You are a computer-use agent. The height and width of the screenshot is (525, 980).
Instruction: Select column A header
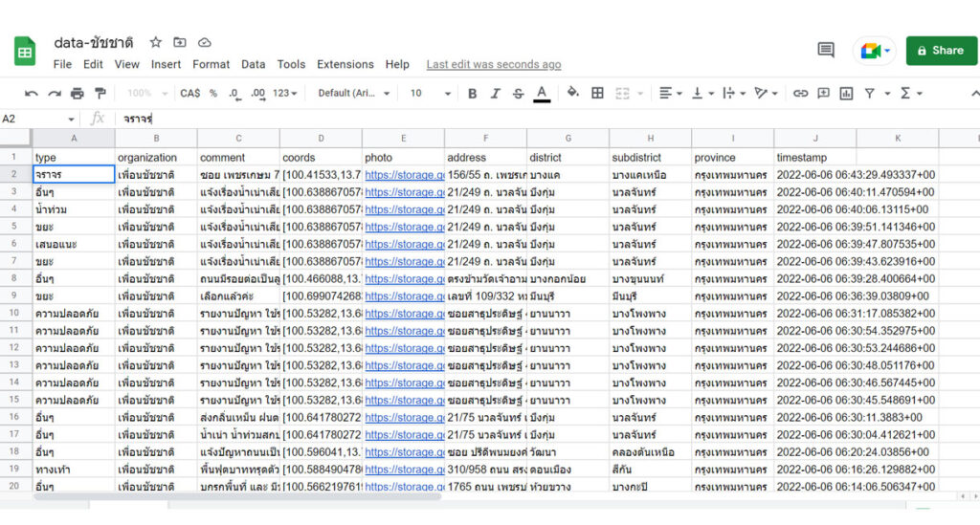[74, 138]
